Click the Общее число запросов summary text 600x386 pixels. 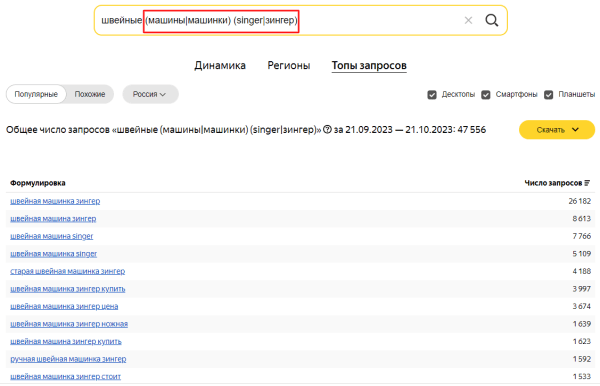pyautogui.click(x=246, y=130)
